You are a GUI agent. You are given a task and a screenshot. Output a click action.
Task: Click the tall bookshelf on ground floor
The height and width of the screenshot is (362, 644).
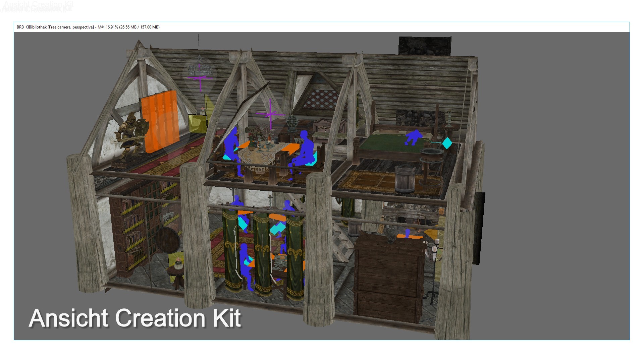pos(132,228)
